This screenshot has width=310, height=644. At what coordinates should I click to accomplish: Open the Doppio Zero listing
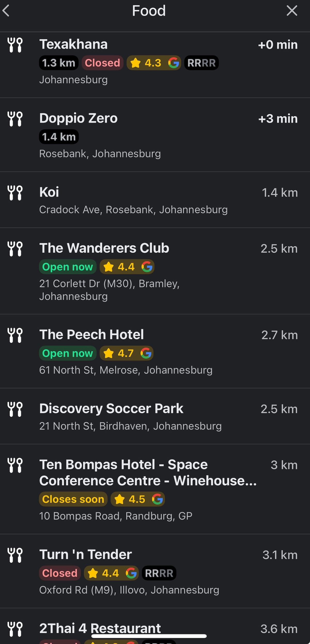pyautogui.click(x=155, y=135)
